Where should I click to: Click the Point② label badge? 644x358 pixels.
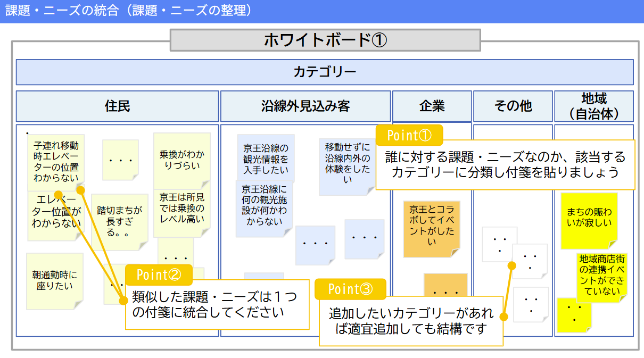[x=158, y=275]
